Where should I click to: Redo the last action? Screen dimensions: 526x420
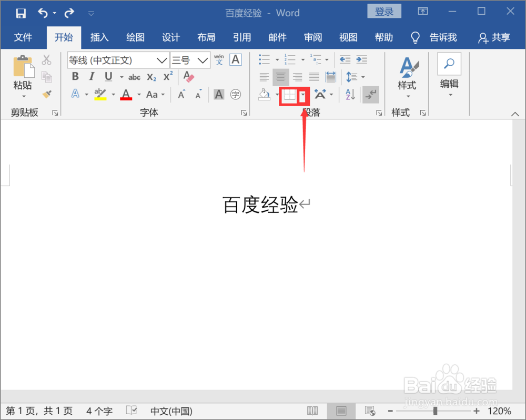click(x=69, y=13)
